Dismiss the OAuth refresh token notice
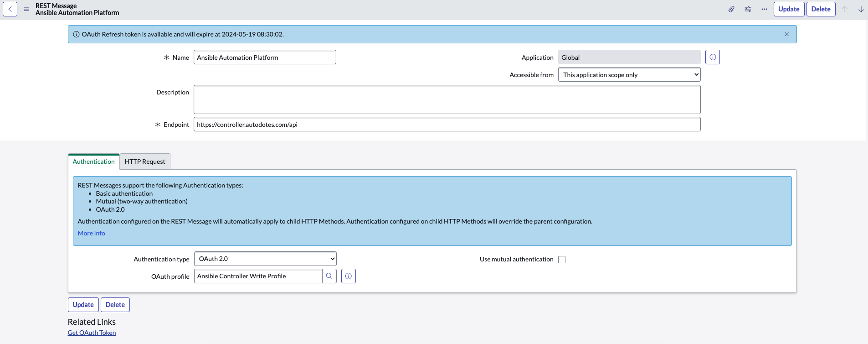 click(x=786, y=34)
